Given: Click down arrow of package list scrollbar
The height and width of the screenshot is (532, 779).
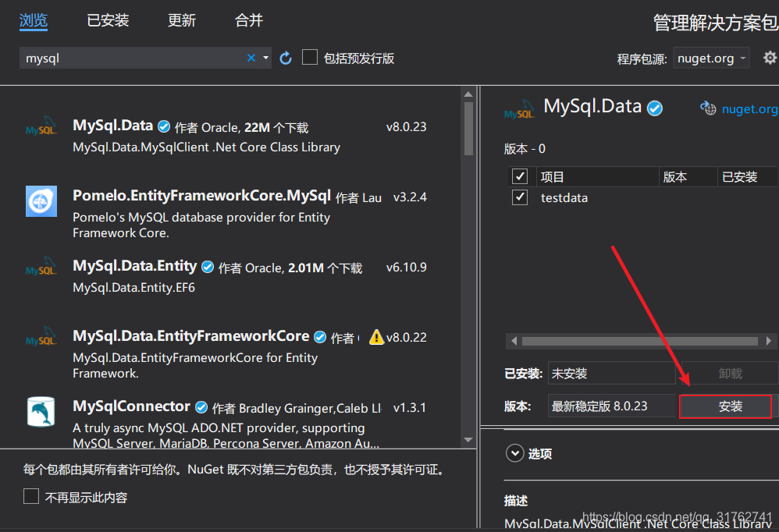Looking at the screenshot, I should pos(468,440).
